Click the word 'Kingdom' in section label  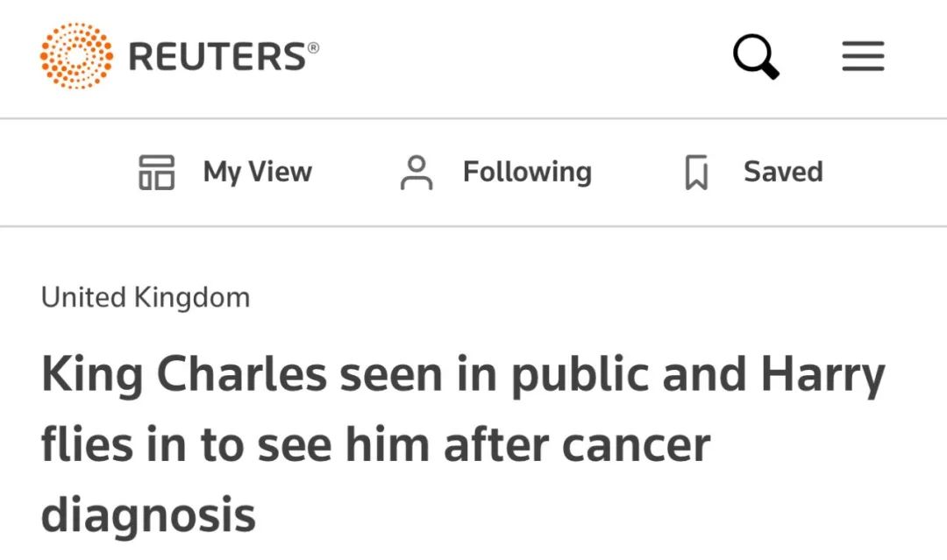click(x=192, y=297)
